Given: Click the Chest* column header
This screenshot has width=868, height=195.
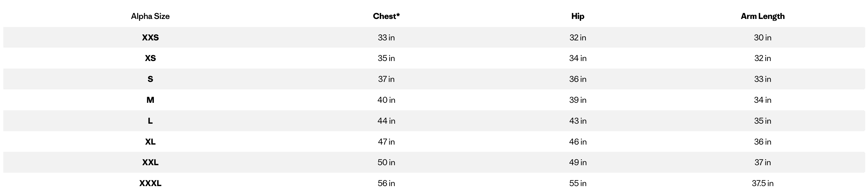Looking at the screenshot, I should click(386, 16).
